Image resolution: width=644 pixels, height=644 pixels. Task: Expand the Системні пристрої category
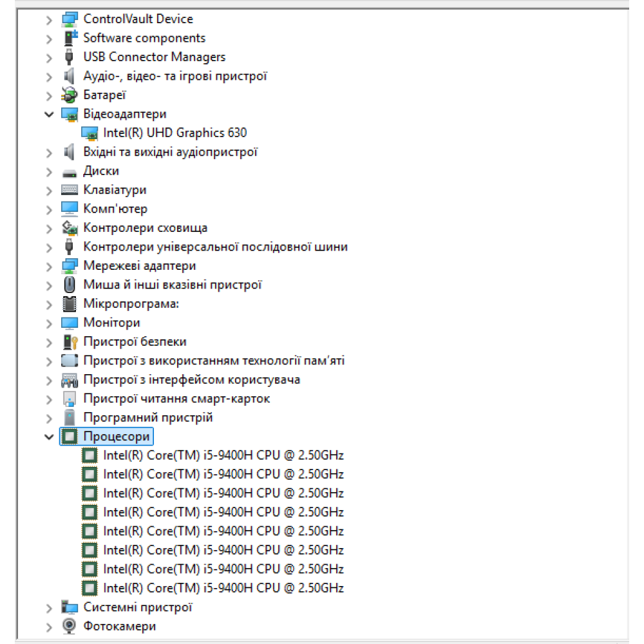pyautogui.click(x=49, y=607)
